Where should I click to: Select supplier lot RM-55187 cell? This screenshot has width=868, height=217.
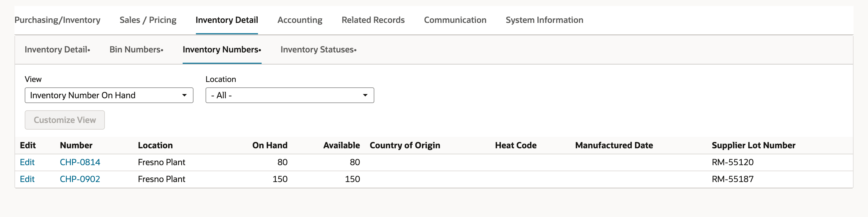[x=733, y=179]
